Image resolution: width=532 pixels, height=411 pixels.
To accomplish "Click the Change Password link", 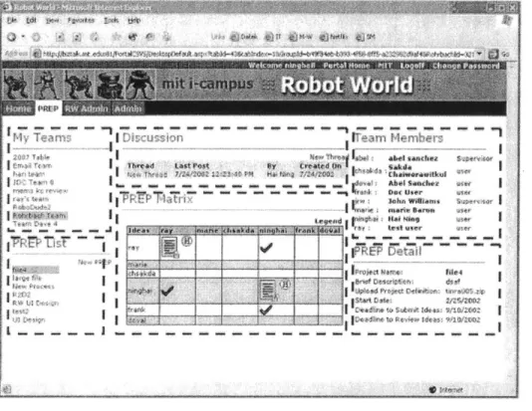I will click(466, 66).
